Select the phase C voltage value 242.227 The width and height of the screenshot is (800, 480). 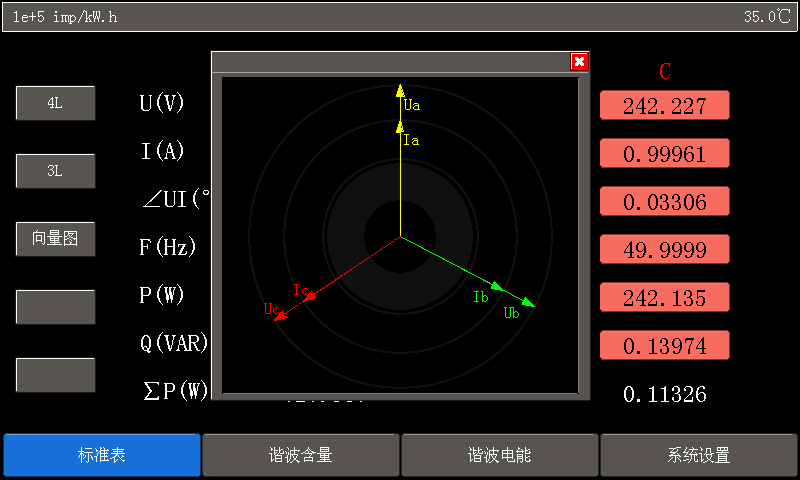click(x=664, y=105)
